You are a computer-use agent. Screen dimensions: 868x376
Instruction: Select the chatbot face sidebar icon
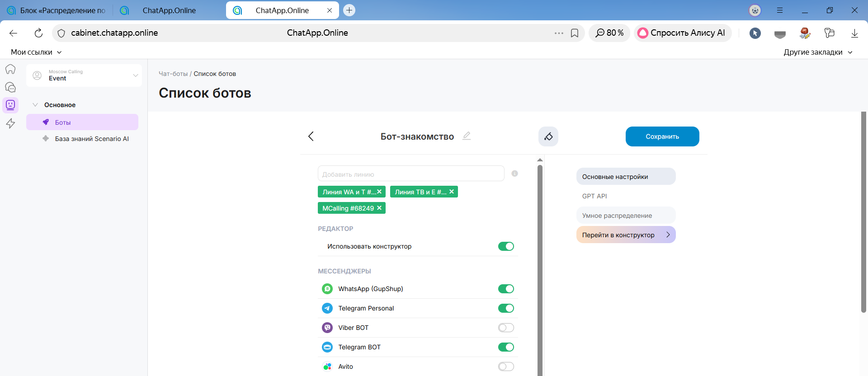[10, 105]
